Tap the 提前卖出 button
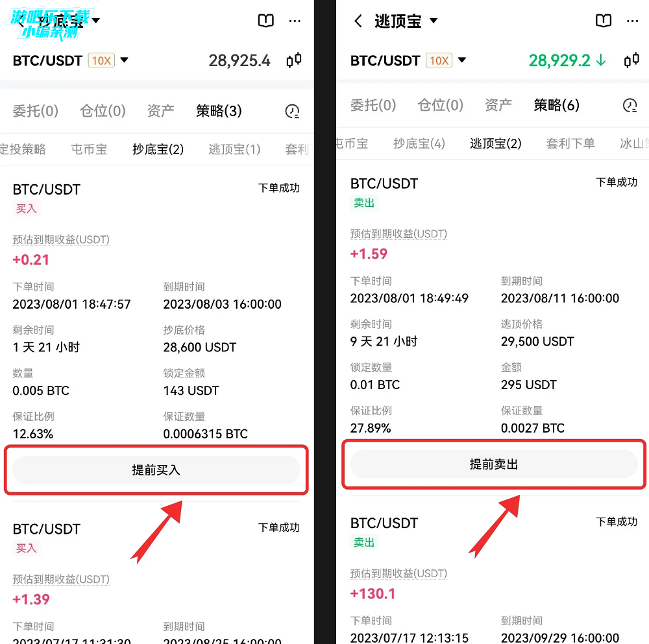The width and height of the screenshot is (649, 644). pos(494,464)
